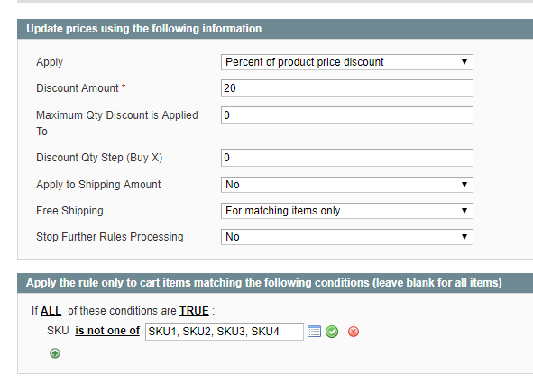Click the 'Update prices using' section header

[275, 29]
